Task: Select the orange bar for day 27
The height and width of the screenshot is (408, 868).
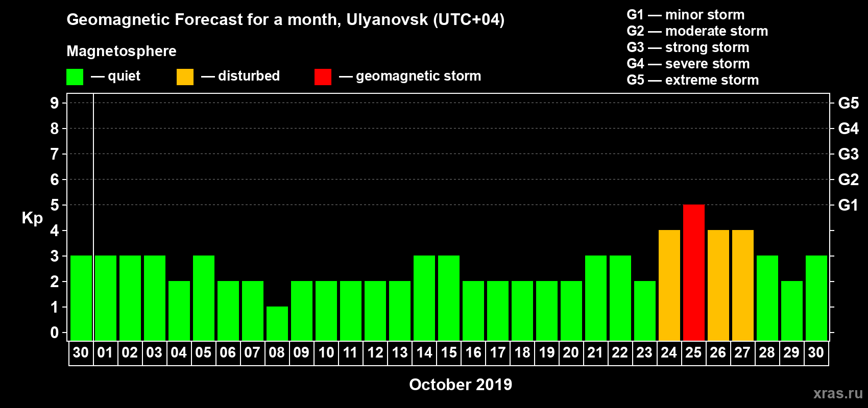Action: pos(743,286)
